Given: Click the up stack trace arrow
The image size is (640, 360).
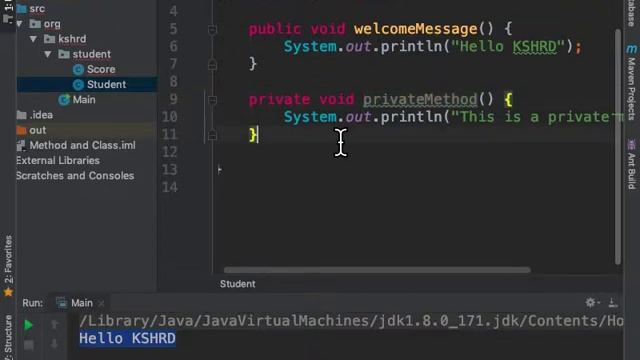Looking at the screenshot, I should (x=54, y=325).
